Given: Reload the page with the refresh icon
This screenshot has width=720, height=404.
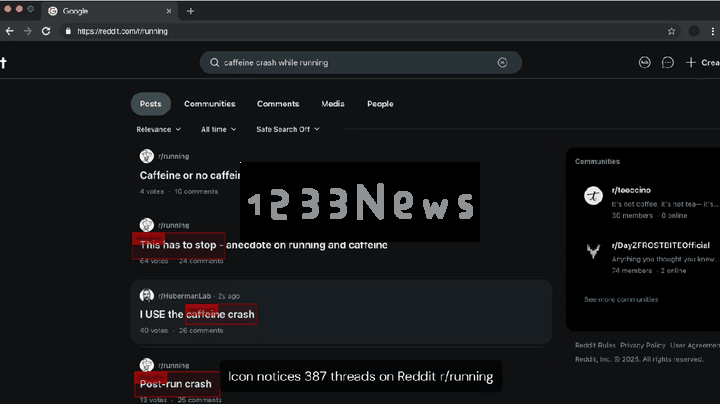Looking at the screenshot, I should pos(46,31).
